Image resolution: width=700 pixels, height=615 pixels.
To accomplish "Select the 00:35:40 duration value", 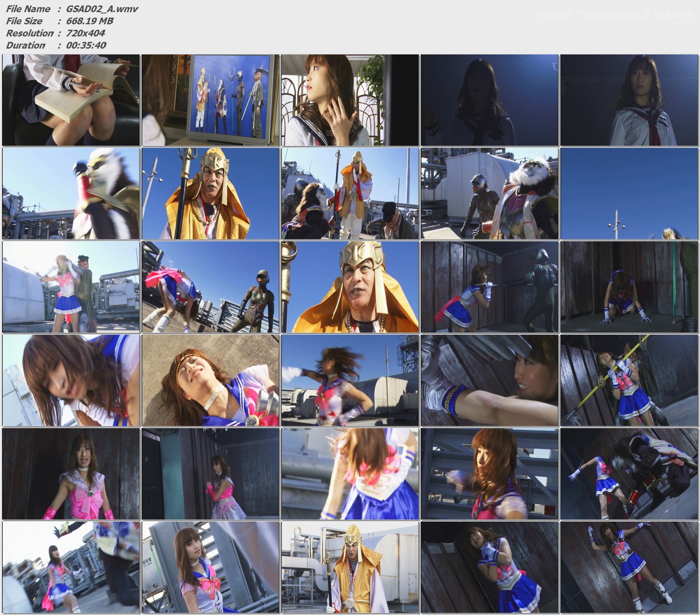I will tap(86, 45).
